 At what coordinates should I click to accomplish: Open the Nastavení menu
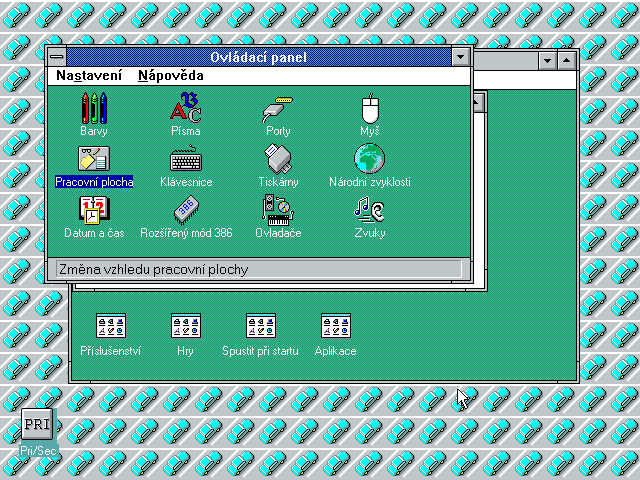89,76
